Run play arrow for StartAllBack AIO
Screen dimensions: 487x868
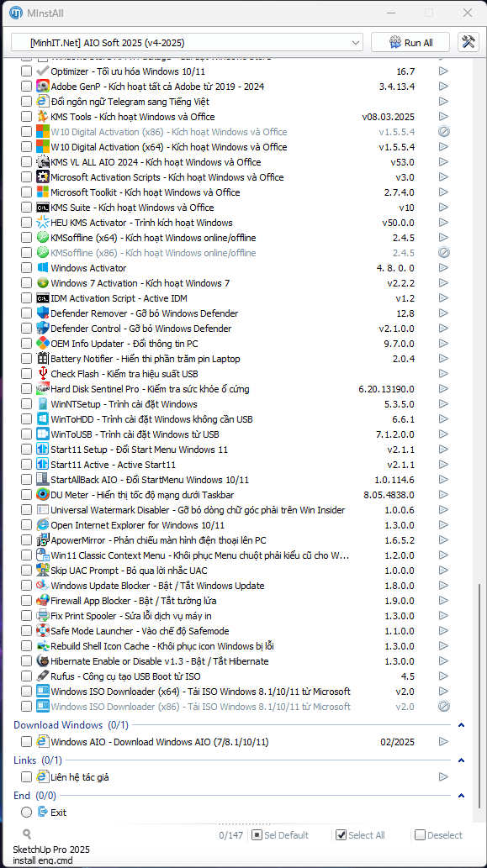coord(443,480)
